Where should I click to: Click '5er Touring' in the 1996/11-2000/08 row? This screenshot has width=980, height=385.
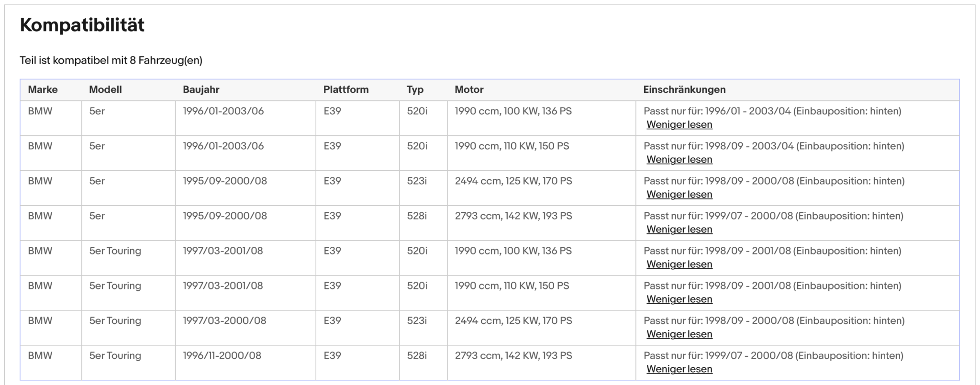(115, 355)
